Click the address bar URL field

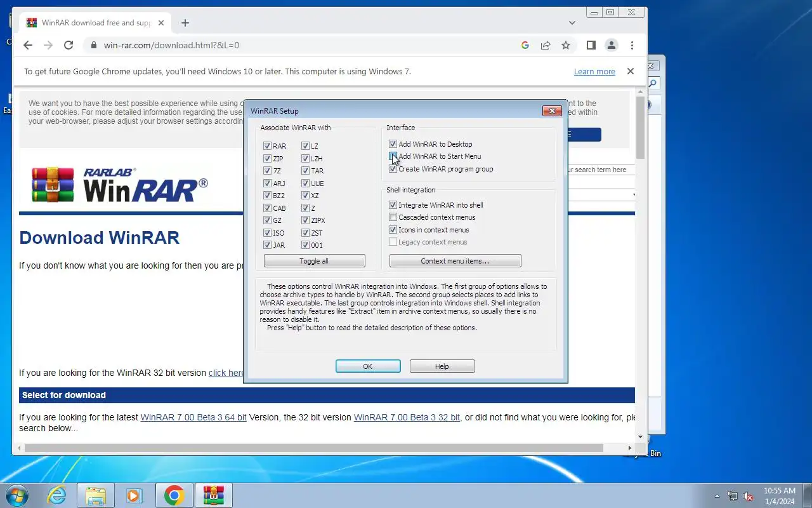coord(304,45)
